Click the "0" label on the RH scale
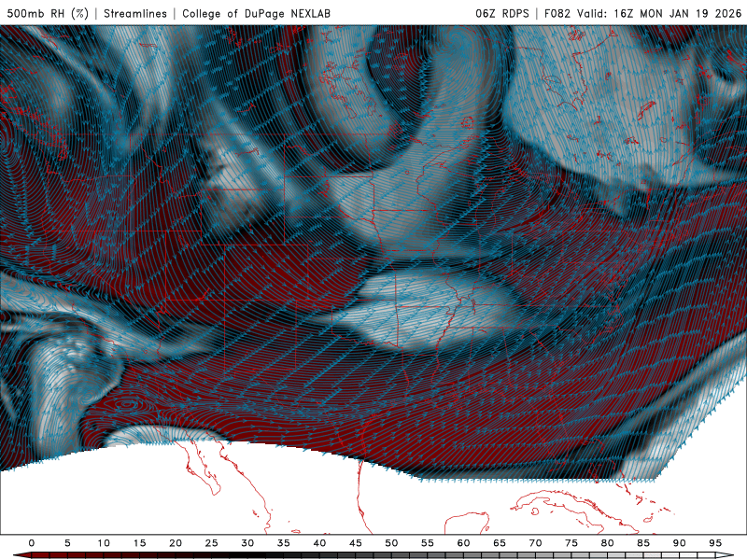Screen dimensions: 747x560 pyautogui.click(x=32, y=543)
